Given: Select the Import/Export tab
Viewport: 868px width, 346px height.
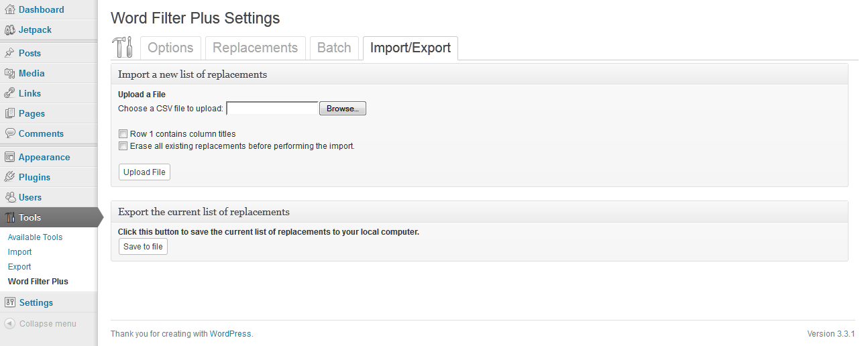Looking at the screenshot, I should pyautogui.click(x=411, y=48).
